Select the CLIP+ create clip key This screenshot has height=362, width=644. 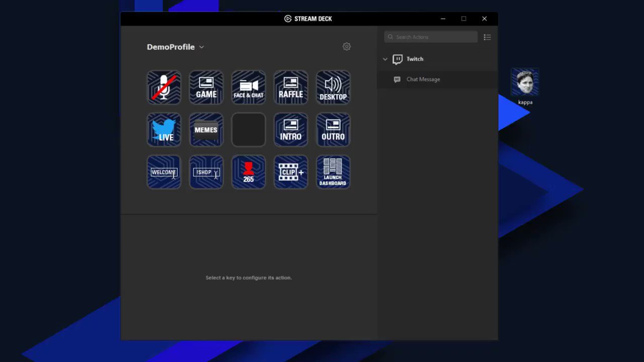(x=291, y=172)
